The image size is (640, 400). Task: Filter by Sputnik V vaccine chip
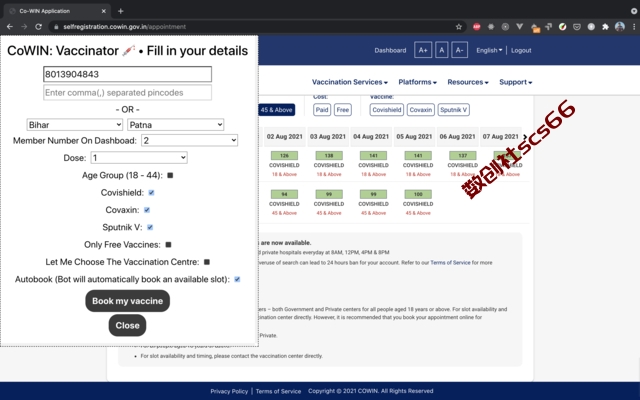[x=453, y=110]
